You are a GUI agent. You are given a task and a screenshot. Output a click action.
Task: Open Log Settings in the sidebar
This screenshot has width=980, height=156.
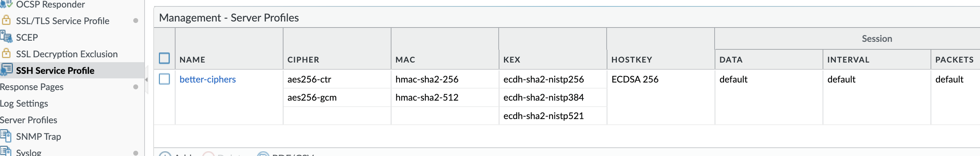pos(24,103)
